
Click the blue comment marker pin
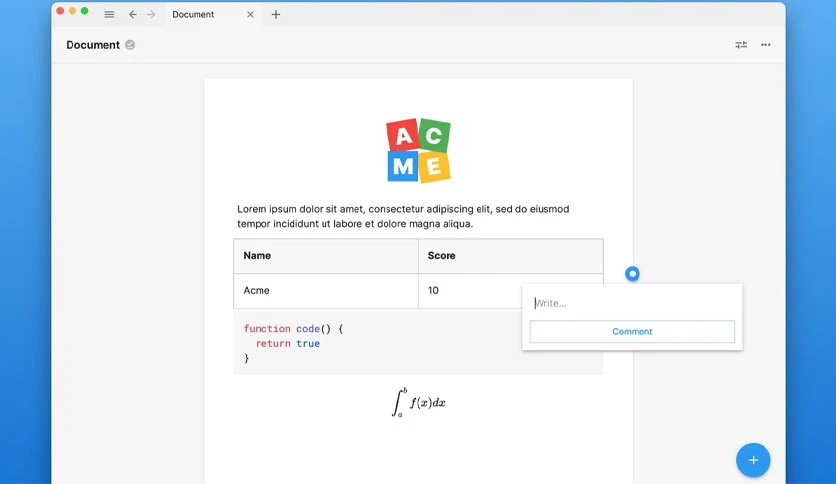(632, 273)
